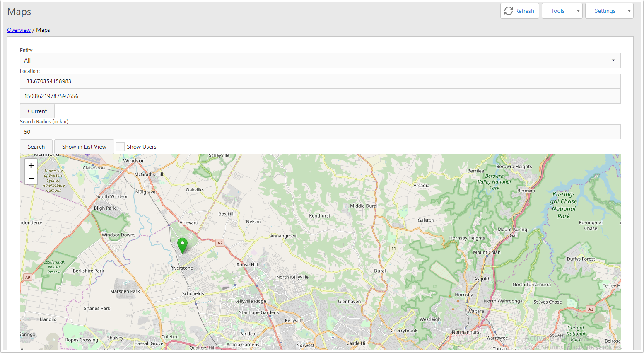Image resolution: width=644 pixels, height=353 pixels.
Task: Expand the Tools dropdown arrow
Action: [x=578, y=11]
